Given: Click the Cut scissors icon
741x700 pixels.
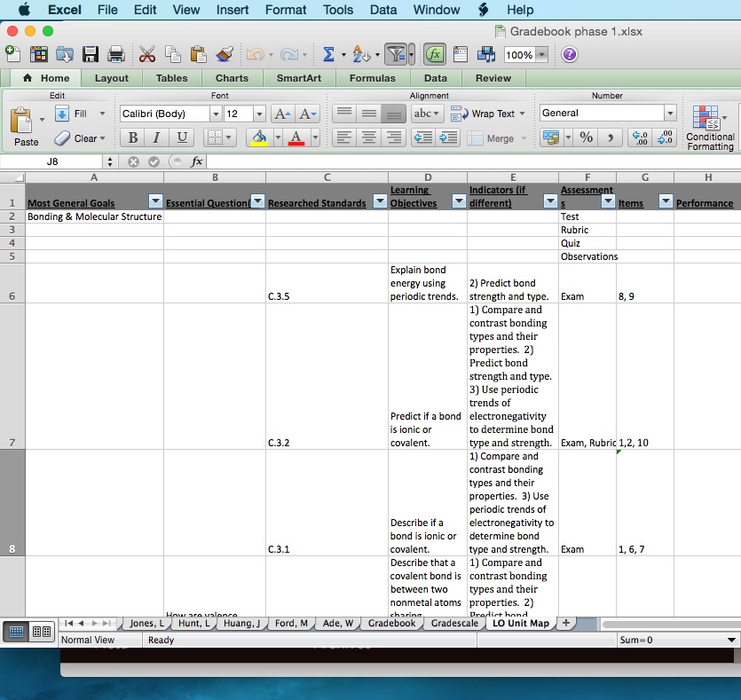Looking at the screenshot, I should coord(147,55).
